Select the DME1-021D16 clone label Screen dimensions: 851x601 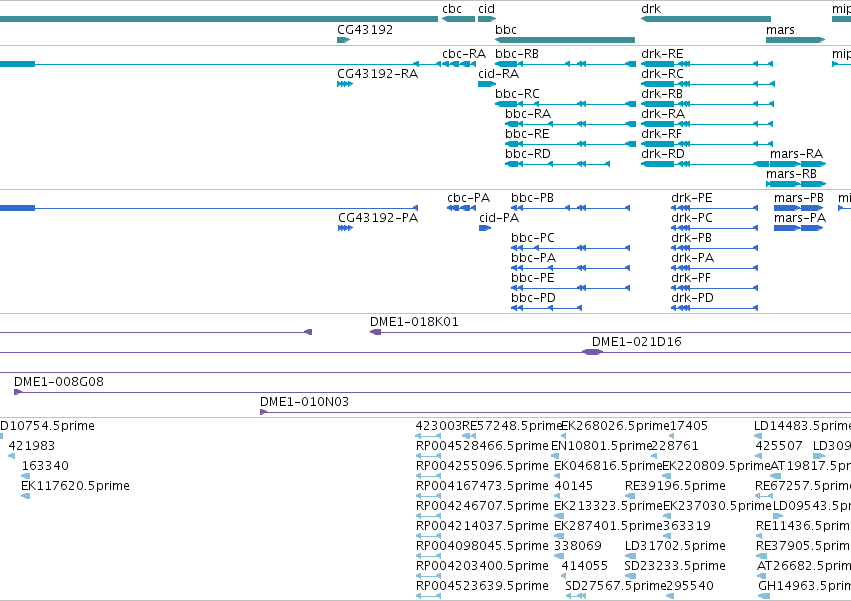(637, 342)
